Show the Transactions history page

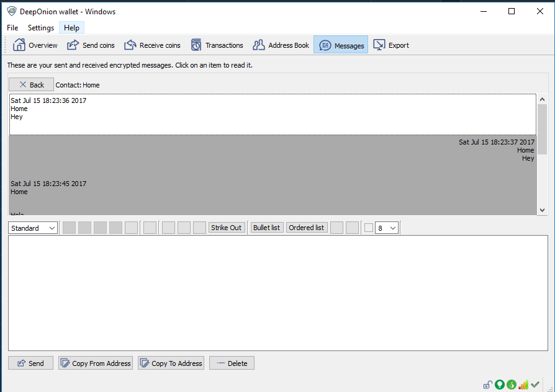pos(217,45)
